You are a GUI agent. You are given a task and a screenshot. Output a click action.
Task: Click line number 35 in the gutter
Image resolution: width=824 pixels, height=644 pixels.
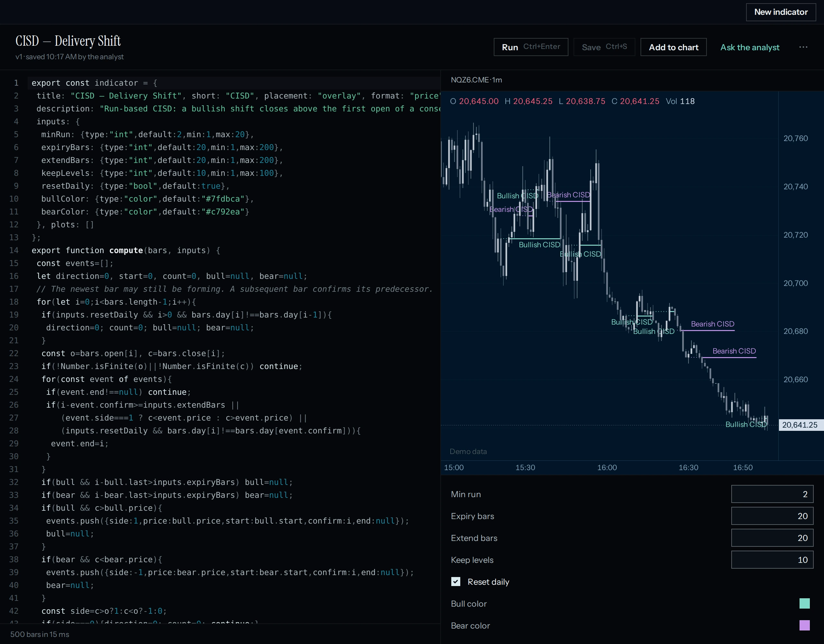[14, 521]
